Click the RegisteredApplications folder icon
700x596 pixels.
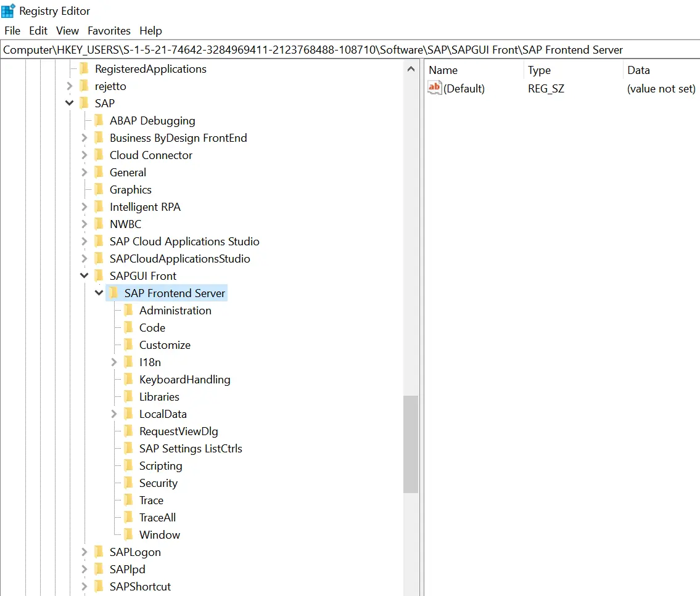(84, 68)
